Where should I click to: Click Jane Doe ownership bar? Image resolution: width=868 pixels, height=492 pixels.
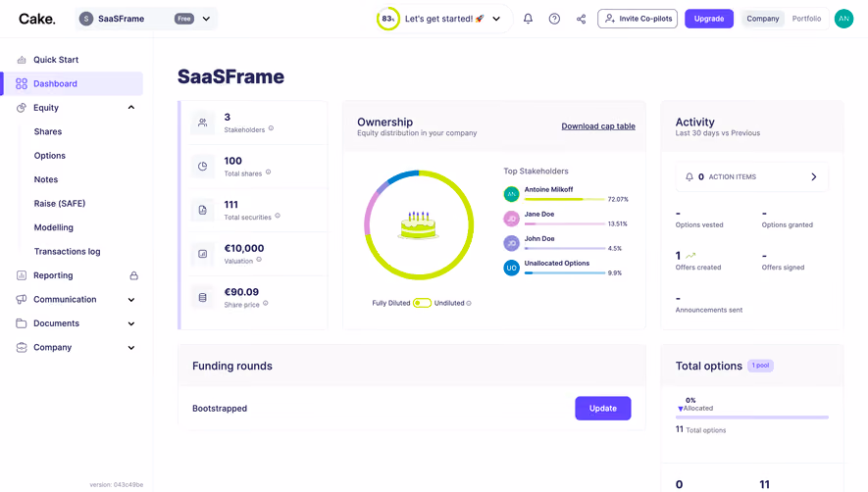tap(565, 224)
